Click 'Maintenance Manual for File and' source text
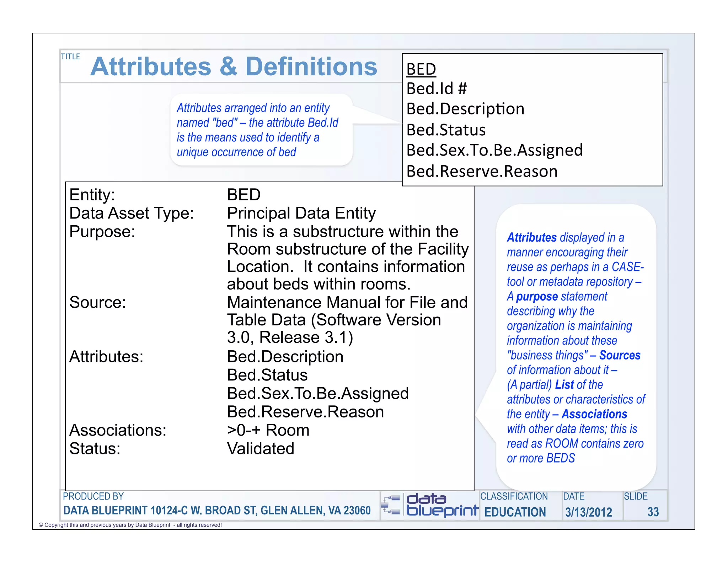Image resolution: width=728 pixels, height=562 pixels. 347,302
